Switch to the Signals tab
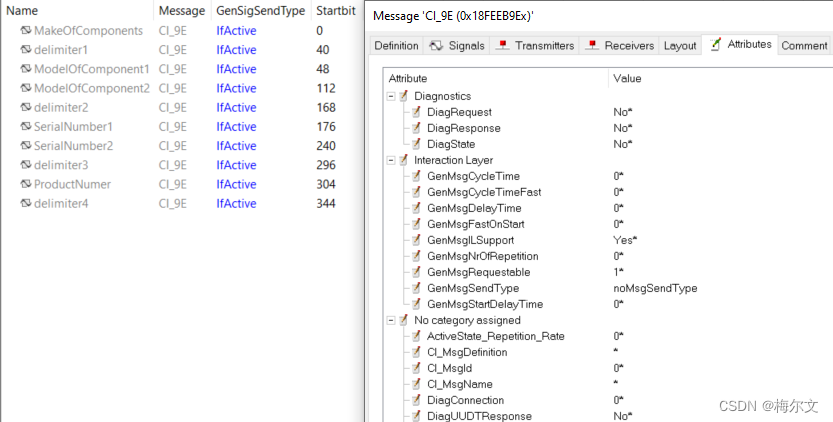The height and width of the screenshot is (422, 833). (x=456, y=45)
